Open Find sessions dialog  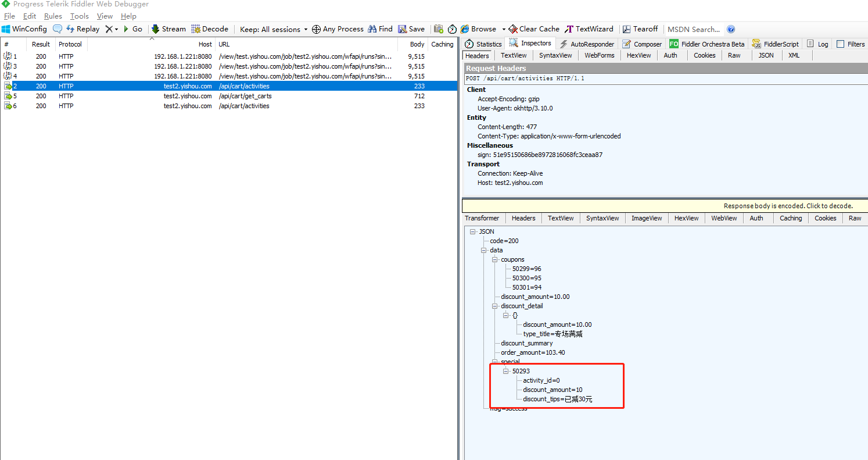click(x=381, y=29)
